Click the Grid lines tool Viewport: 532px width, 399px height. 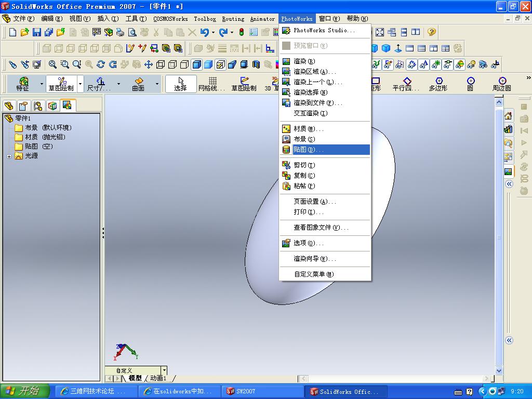click(212, 84)
